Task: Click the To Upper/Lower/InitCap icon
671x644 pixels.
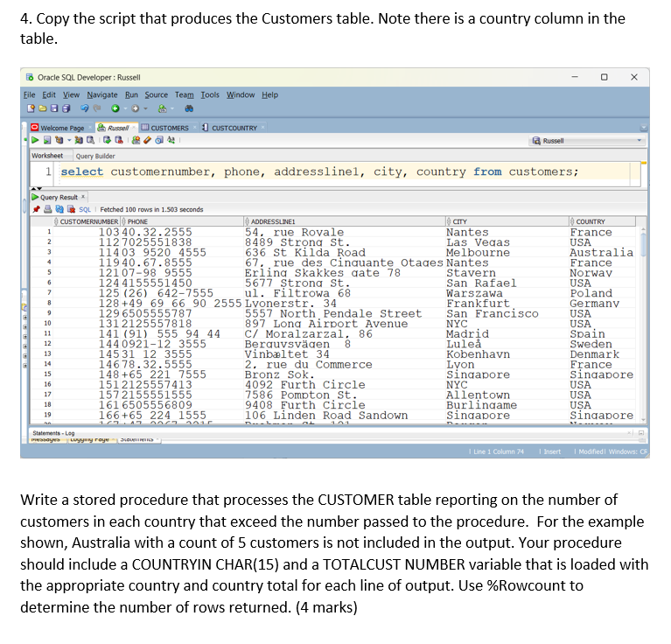Action: pyautogui.click(x=171, y=140)
